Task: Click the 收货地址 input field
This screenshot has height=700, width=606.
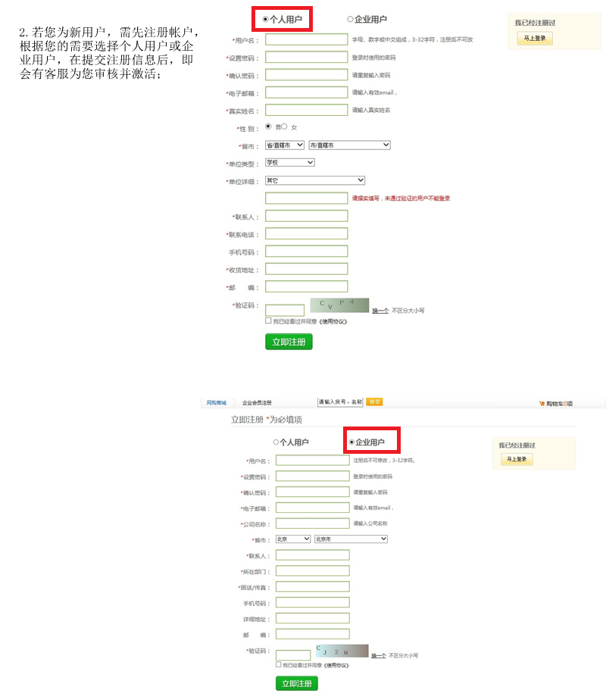Action: pos(306,269)
